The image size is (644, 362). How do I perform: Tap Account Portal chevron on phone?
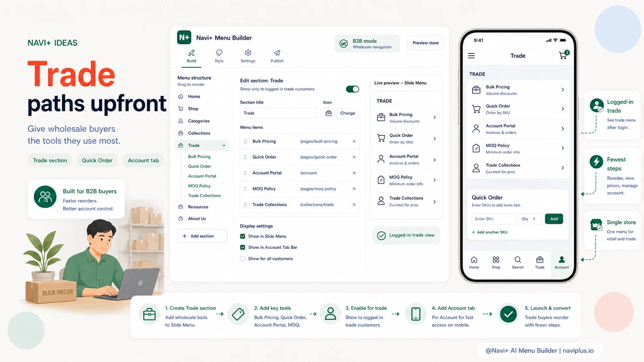[x=562, y=129]
